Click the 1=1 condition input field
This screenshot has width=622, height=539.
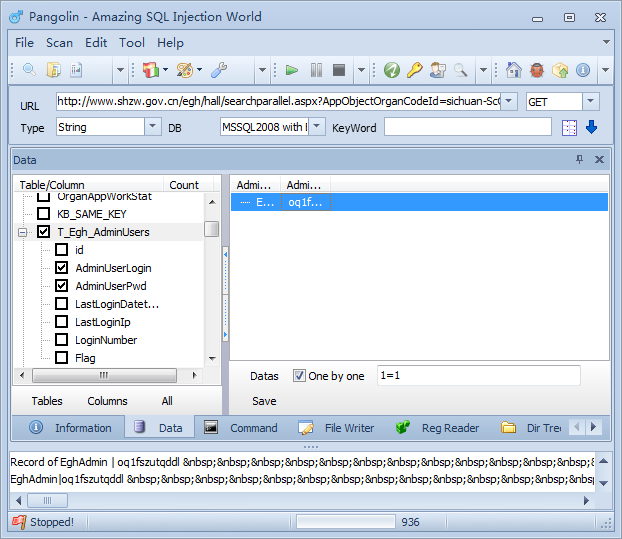(479, 375)
